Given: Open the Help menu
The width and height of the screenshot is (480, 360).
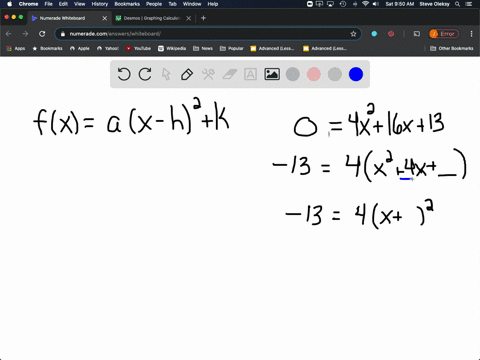Looking at the screenshot, I should coord(213,4).
